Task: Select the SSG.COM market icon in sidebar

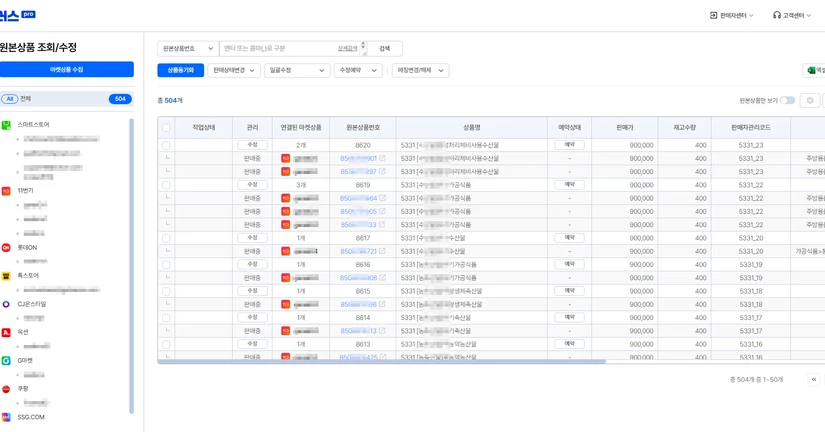Action: click(x=6, y=417)
